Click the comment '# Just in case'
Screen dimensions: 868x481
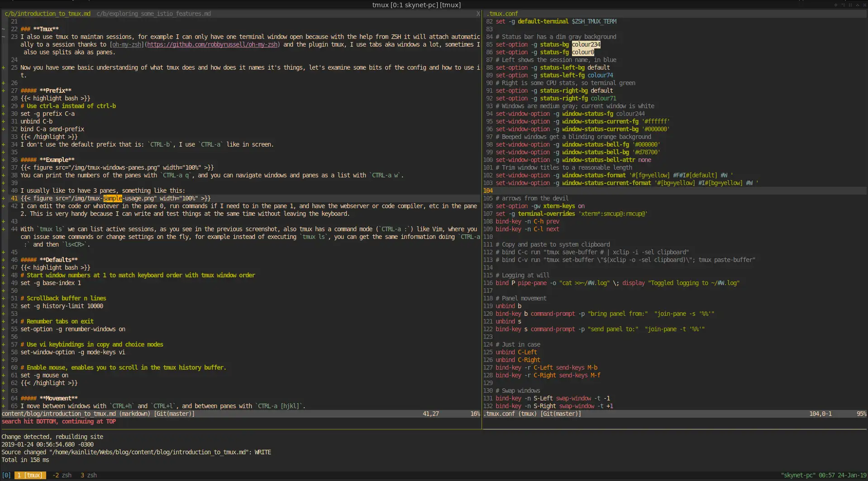pyautogui.click(x=518, y=344)
